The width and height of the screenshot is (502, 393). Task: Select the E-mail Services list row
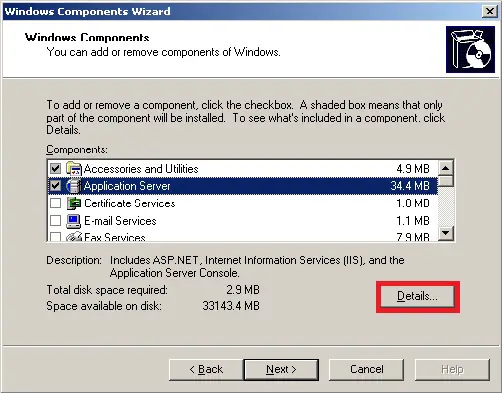tap(243, 221)
